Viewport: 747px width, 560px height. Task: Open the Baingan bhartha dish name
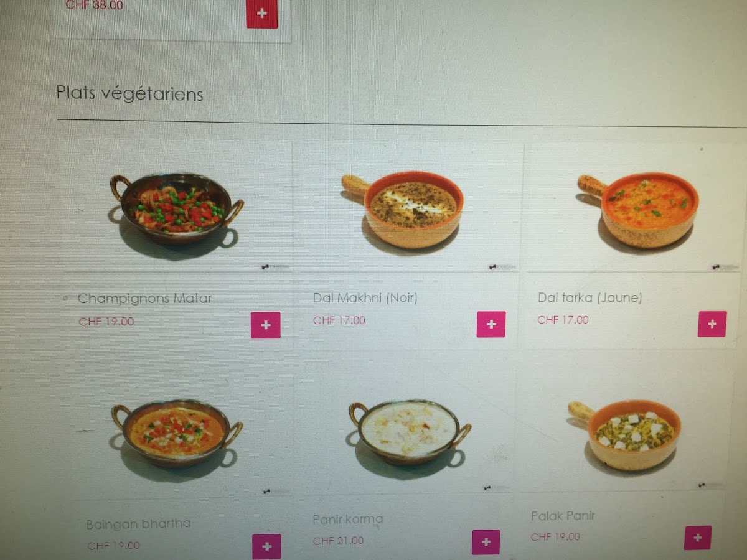pyautogui.click(x=138, y=523)
